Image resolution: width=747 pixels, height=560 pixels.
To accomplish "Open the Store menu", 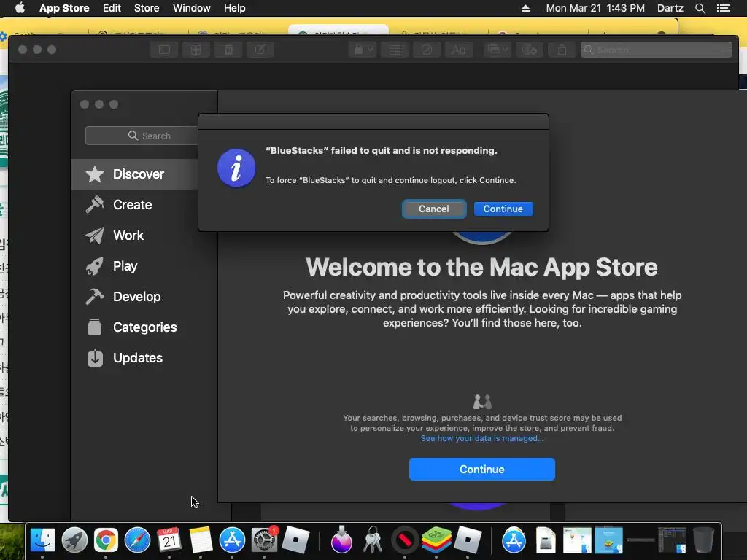I will click(147, 8).
